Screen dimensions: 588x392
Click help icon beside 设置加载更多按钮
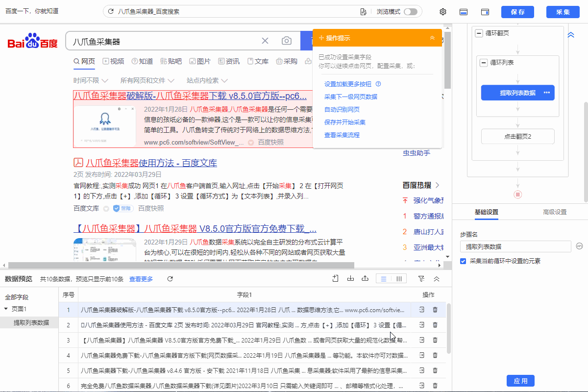(x=378, y=84)
